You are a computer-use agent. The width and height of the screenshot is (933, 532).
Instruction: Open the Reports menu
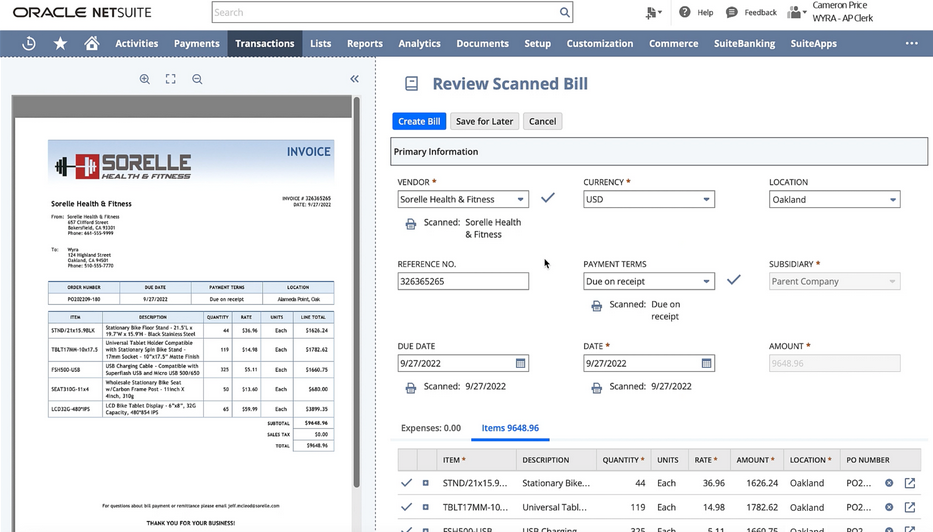point(365,43)
